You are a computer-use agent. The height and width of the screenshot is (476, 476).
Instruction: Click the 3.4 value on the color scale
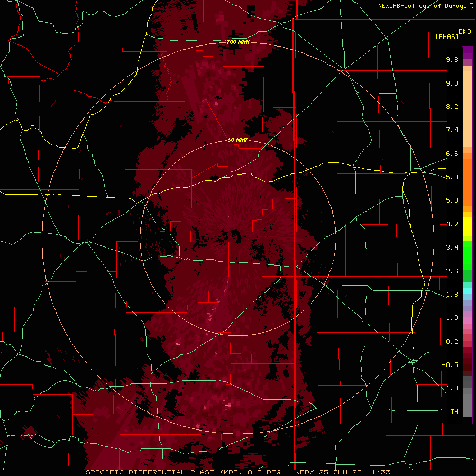click(x=452, y=248)
